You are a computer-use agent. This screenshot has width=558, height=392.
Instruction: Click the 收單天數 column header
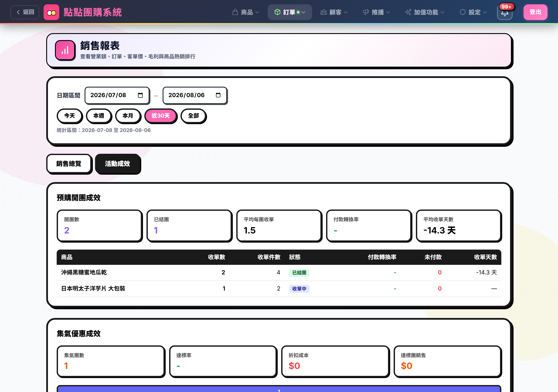tap(485, 257)
